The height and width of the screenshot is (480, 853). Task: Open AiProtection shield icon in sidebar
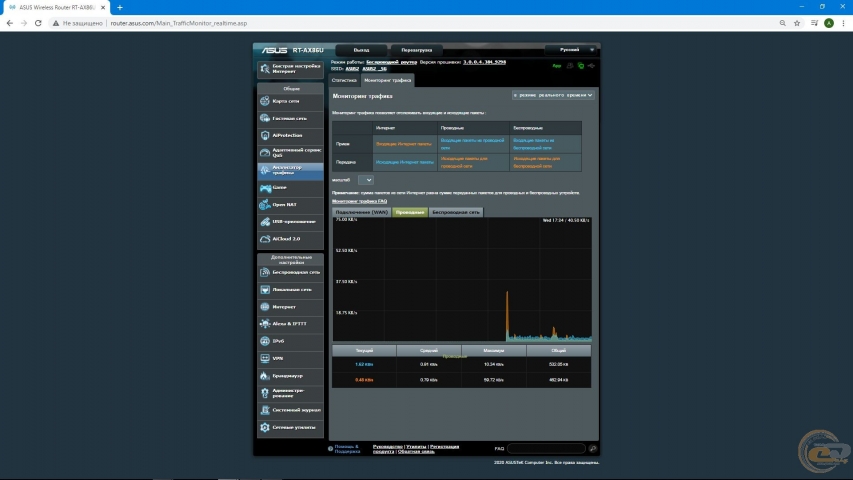265,136
